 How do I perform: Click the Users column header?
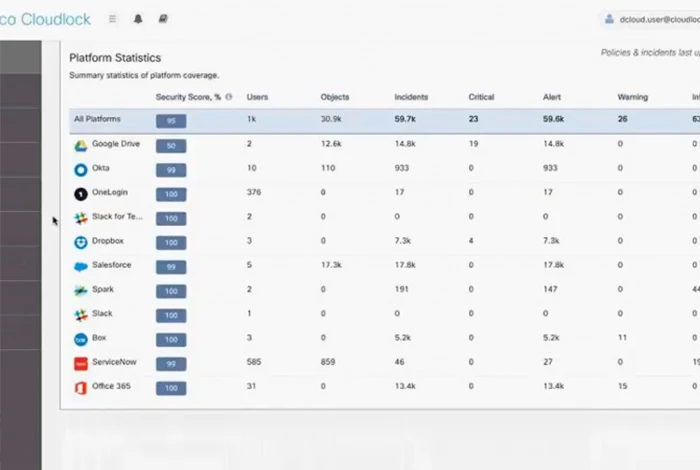click(x=257, y=97)
